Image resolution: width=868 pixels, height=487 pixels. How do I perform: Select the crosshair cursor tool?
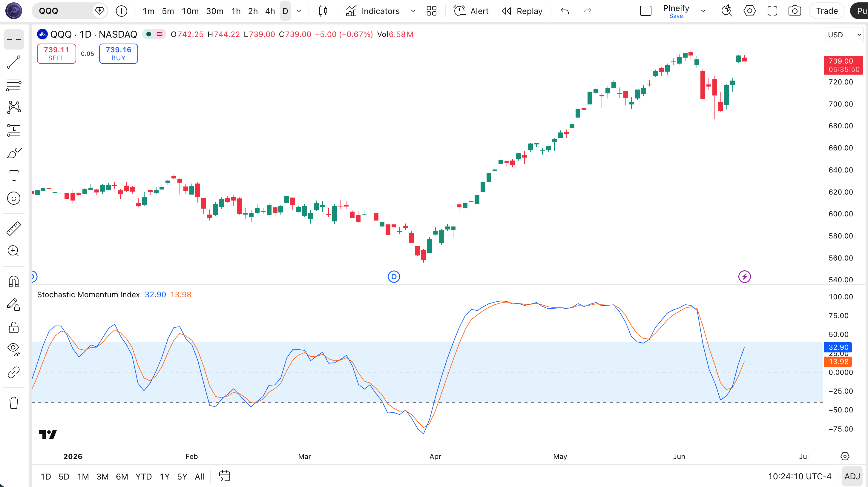14,39
